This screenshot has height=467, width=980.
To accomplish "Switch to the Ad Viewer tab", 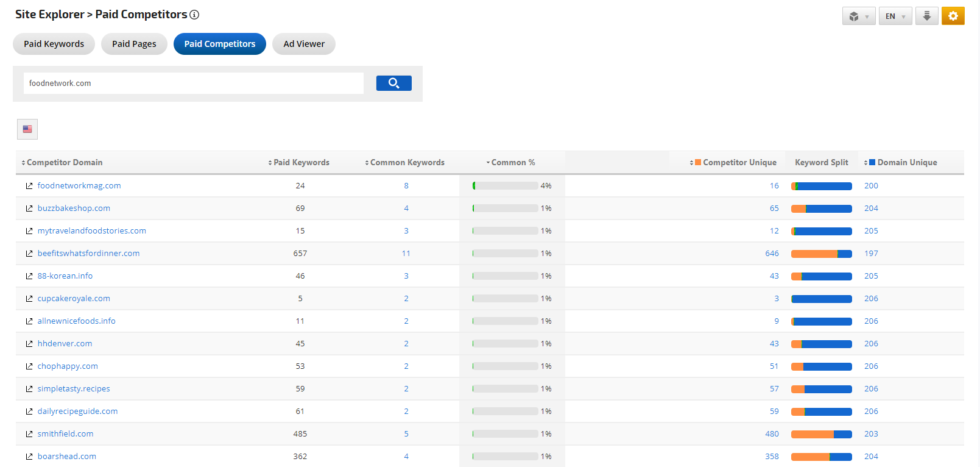I will (x=304, y=44).
